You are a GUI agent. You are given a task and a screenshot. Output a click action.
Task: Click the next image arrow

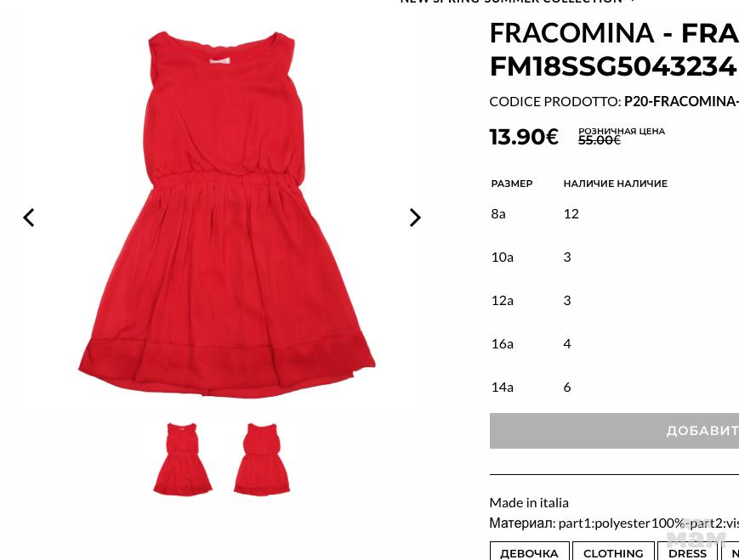(x=415, y=218)
